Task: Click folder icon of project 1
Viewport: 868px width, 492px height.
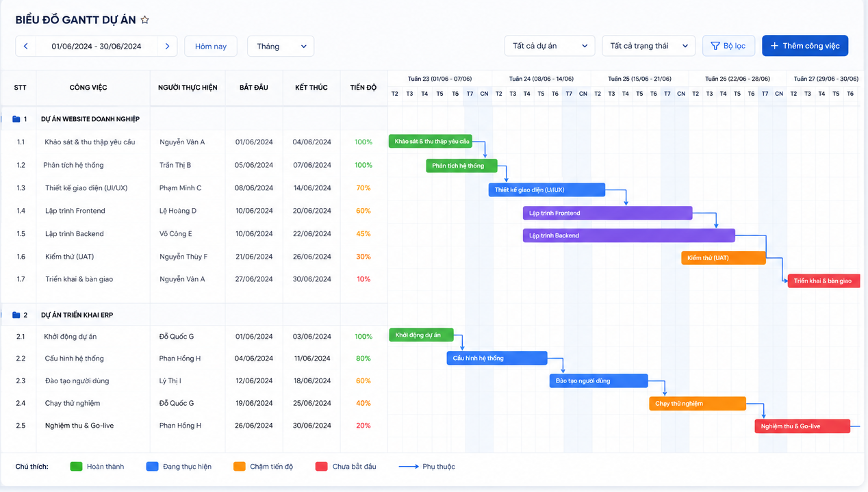Action: (16, 119)
